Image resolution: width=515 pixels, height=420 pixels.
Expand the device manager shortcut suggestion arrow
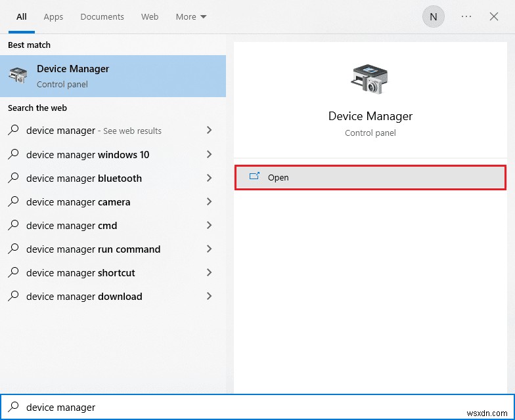click(209, 273)
